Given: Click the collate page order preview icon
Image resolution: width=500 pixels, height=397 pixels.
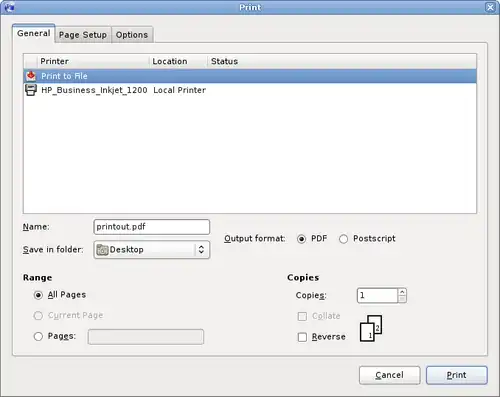Looking at the screenshot, I should point(371,328).
